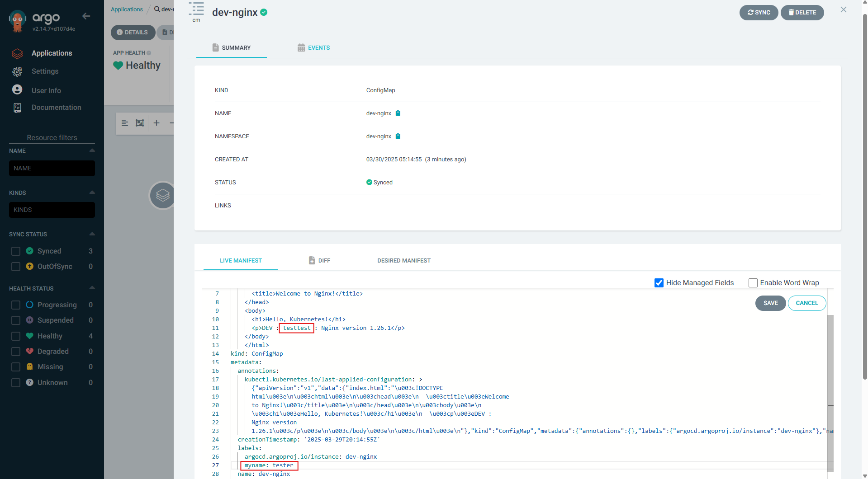Screen dimensions: 868x479
Task: Cancel the manifest edits
Action: [807, 303]
